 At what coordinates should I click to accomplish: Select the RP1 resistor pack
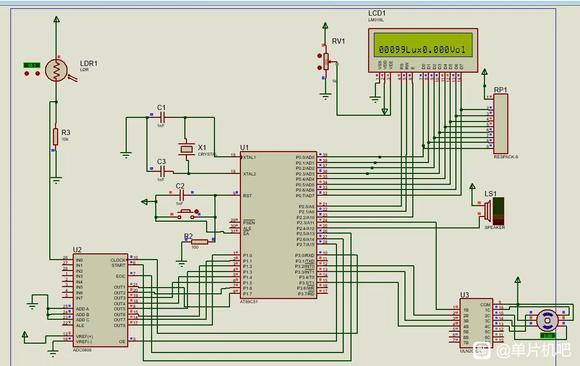(500, 124)
